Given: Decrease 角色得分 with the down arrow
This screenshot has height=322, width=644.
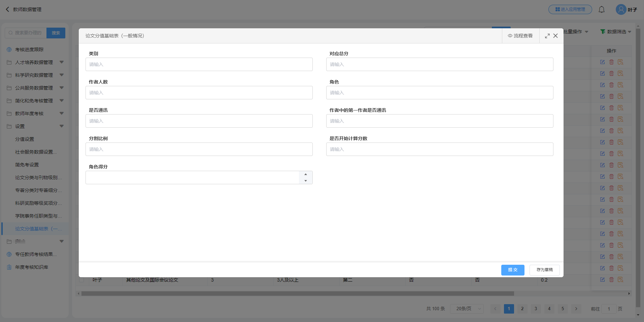Looking at the screenshot, I should click(305, 181).
